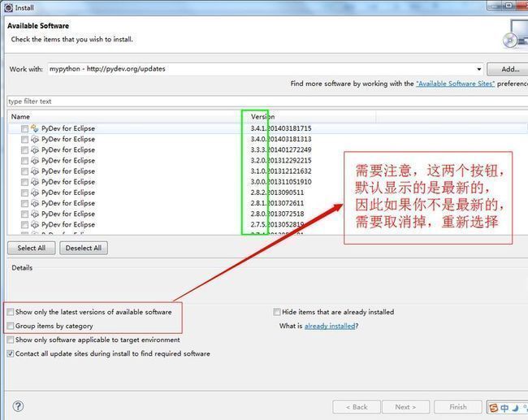Check the PyDev for Eclipse 3.1.0 row checkbox
The width and height of the screenshot is (528, 420).
click(24, 171)
